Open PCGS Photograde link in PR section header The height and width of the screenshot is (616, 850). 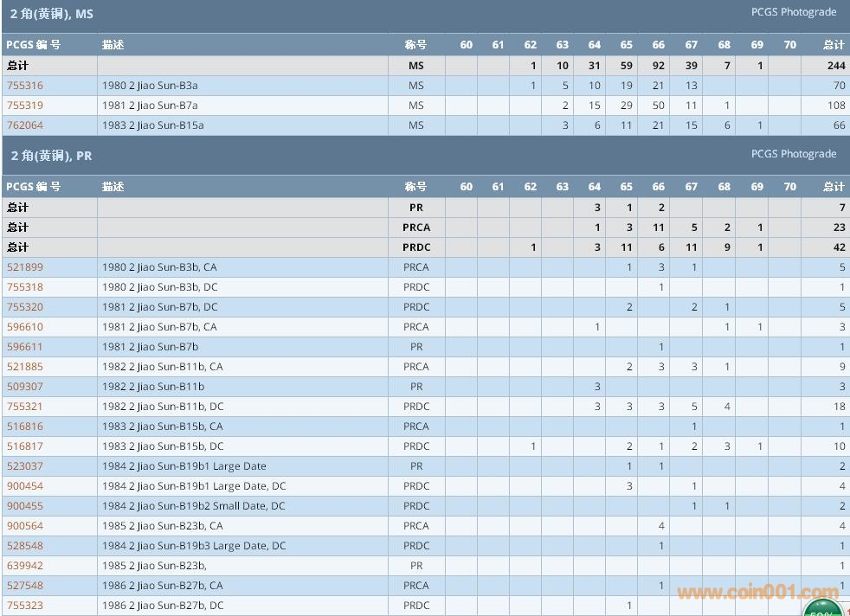coord(793,154)
